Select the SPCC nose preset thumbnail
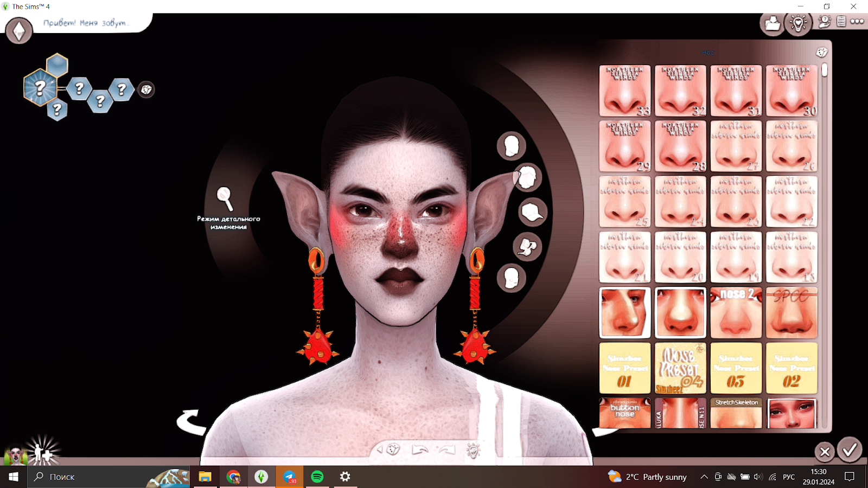Viewport: 868px width, 488px height. (792, 313)
